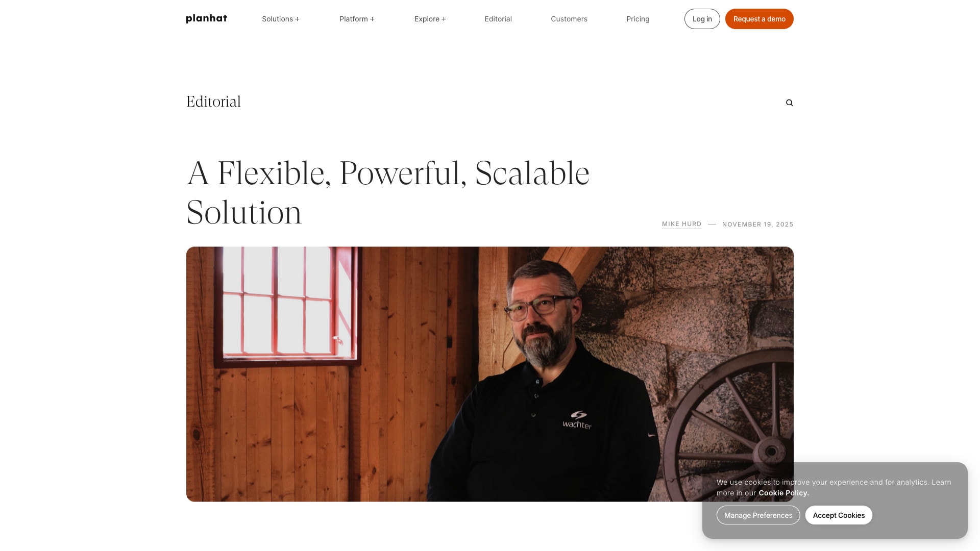Viewport: 980px width, 551px height.
Task: Click the article title heading
Action: [x=388, y=192]
